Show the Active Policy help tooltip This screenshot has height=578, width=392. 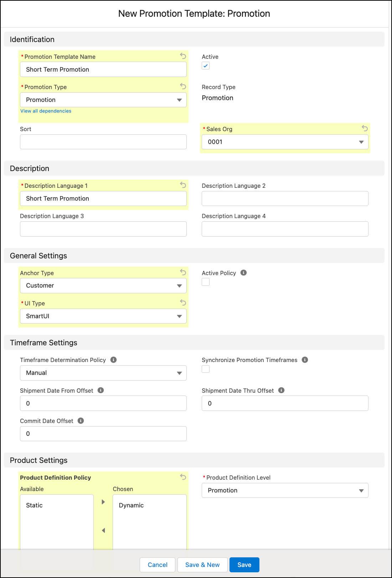pos(243,273)
